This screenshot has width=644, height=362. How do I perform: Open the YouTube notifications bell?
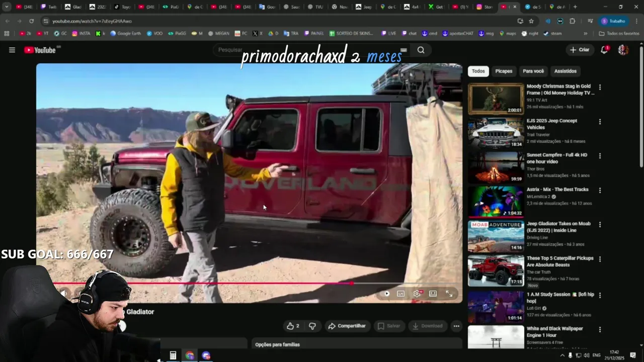coord(604,50)
